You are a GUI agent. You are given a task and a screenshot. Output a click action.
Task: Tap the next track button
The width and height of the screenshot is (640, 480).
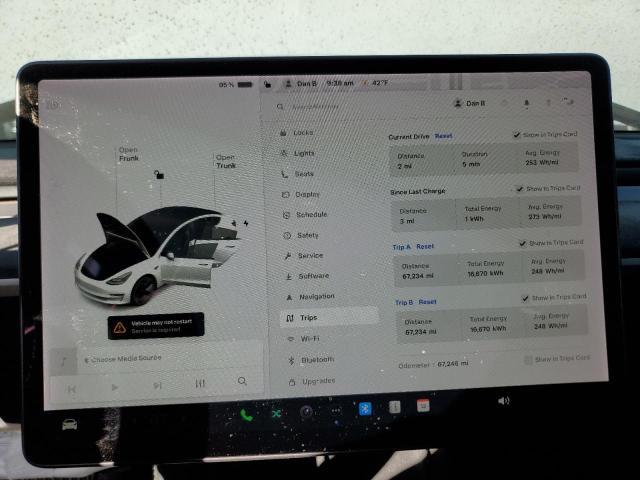[158, 385]
